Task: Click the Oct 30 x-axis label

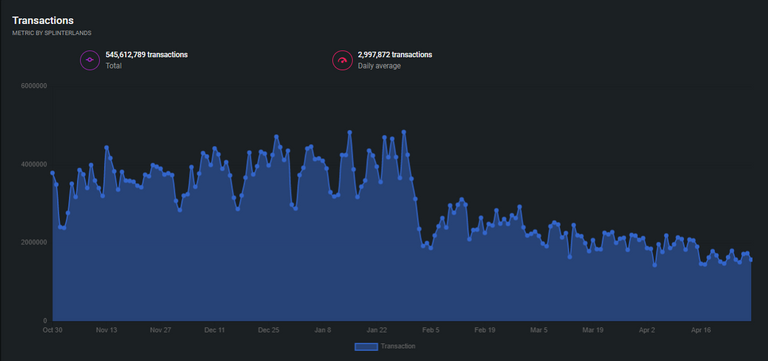Action: pyautogui.click(x=52, y=330)
